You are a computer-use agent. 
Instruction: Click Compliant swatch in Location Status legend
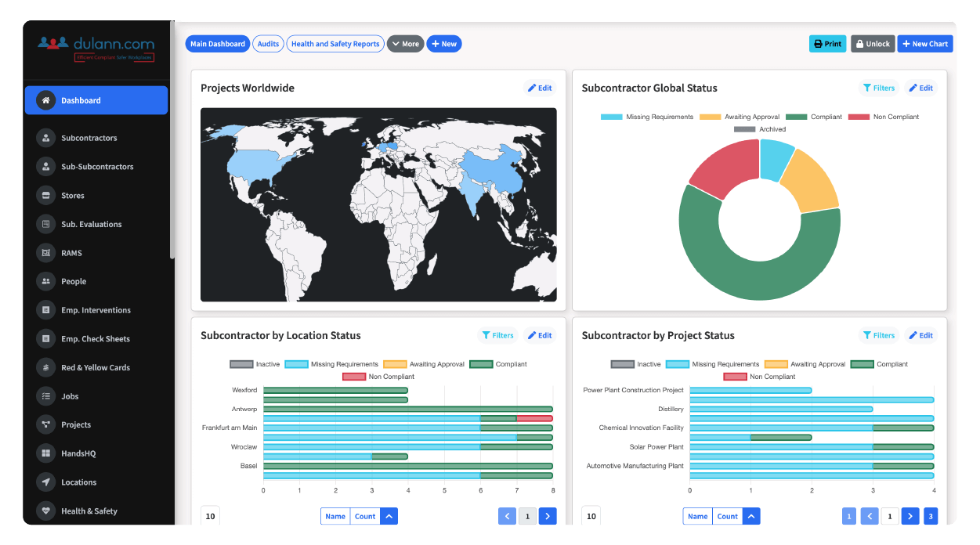coord(483,364)
